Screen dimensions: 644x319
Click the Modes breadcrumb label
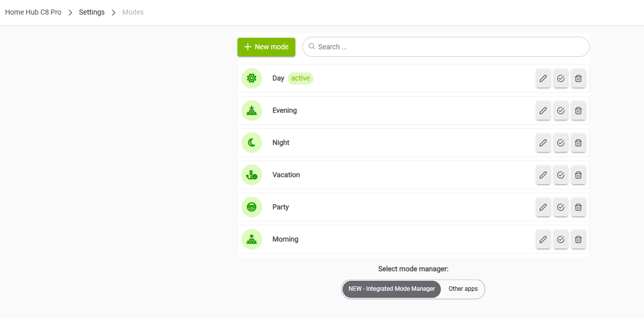coord(133,12)
